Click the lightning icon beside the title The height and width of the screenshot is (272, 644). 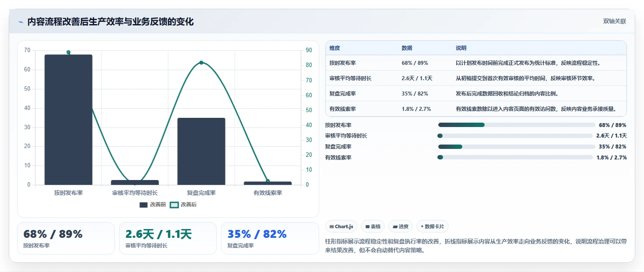21,22
